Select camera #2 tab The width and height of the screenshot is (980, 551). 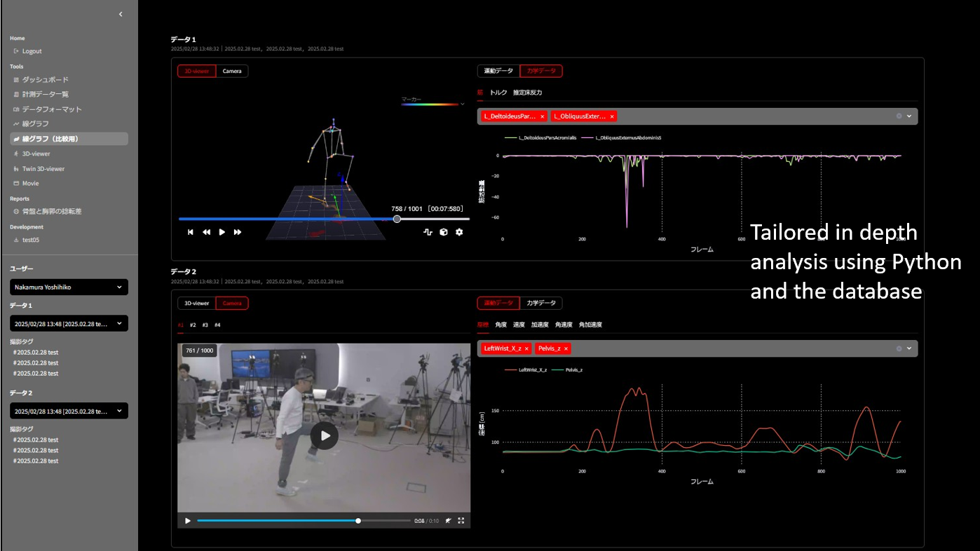193,325
